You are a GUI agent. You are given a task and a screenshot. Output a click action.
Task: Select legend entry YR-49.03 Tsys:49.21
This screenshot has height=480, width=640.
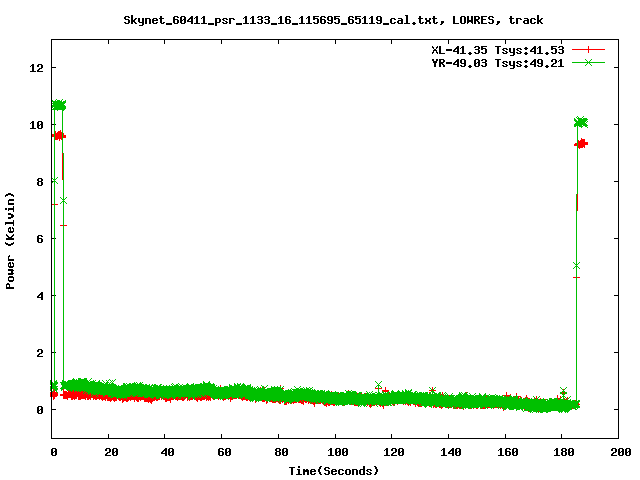point(498,63)
